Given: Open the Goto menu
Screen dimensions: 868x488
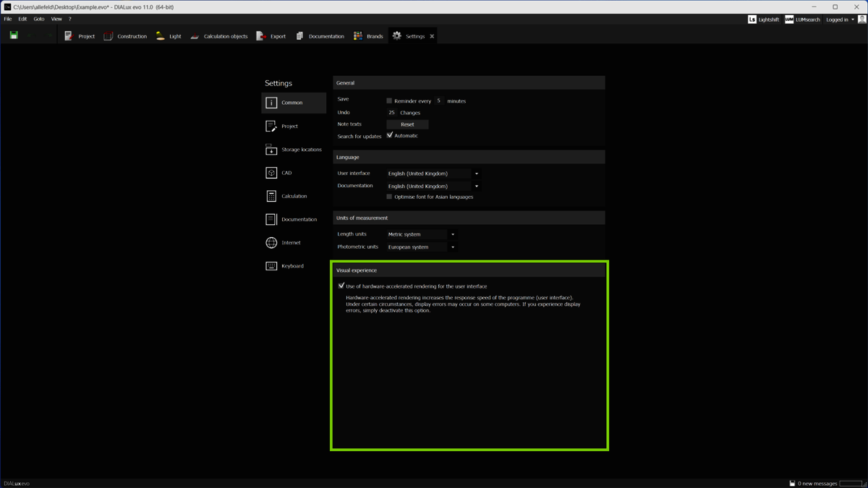Looking at the screenshot, I should click(x=39, y=20).
